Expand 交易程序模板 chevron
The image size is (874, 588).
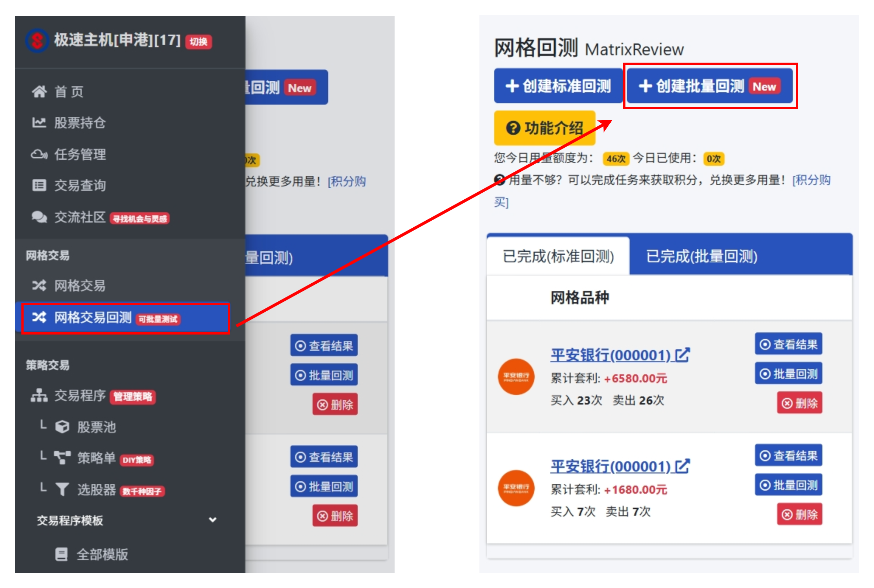coord(212,520)
